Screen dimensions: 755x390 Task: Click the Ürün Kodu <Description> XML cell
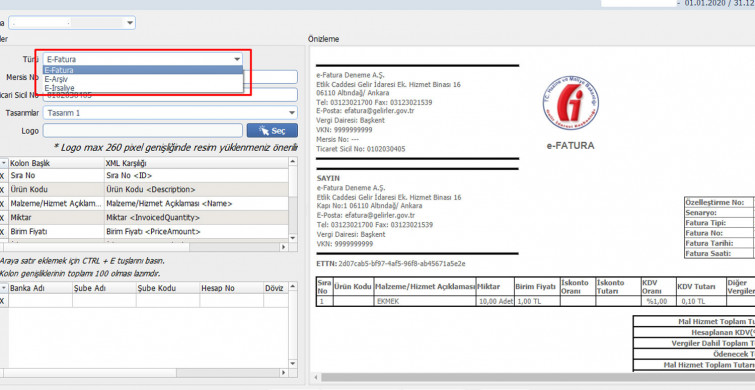(x=196, y=190)
